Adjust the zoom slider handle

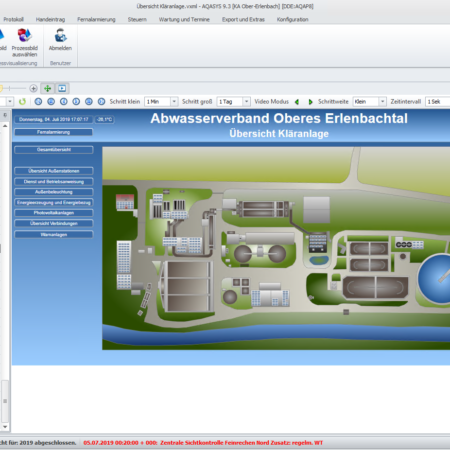(1, 88)
